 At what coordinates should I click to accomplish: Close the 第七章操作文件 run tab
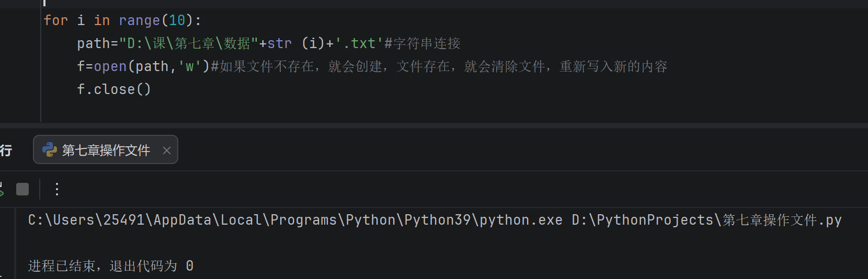click(167, 150)
